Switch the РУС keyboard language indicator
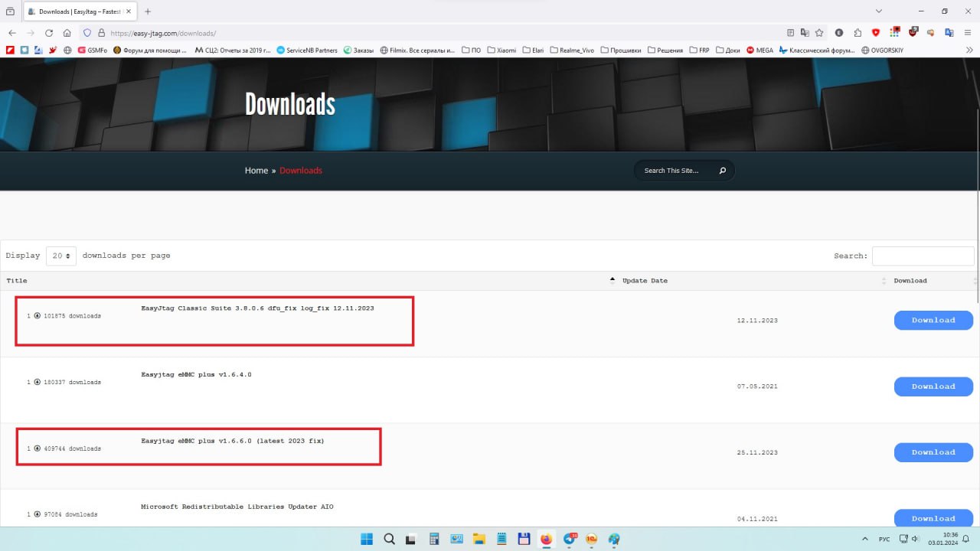Image resolution: width=980 pixels, height=551 pixels. click(884, 539)
